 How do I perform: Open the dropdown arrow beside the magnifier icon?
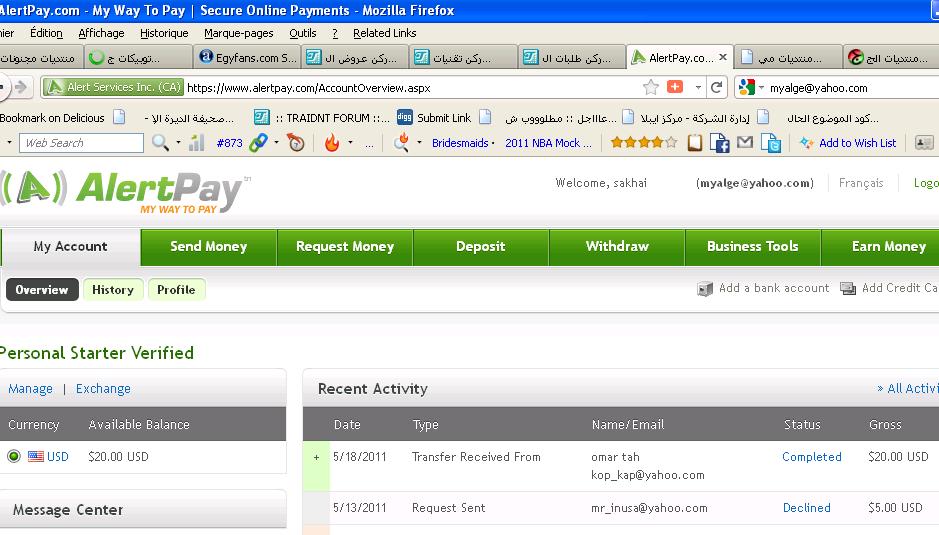[x=178, y=143]
